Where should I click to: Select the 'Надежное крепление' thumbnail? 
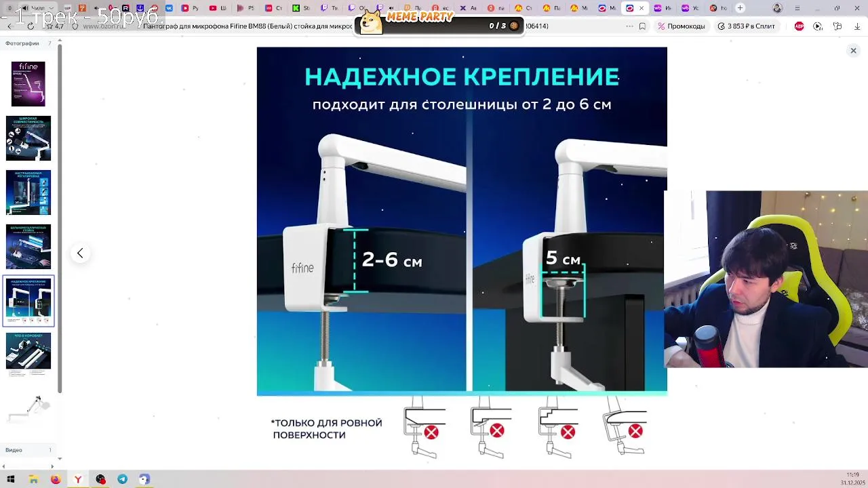[28, 301]
